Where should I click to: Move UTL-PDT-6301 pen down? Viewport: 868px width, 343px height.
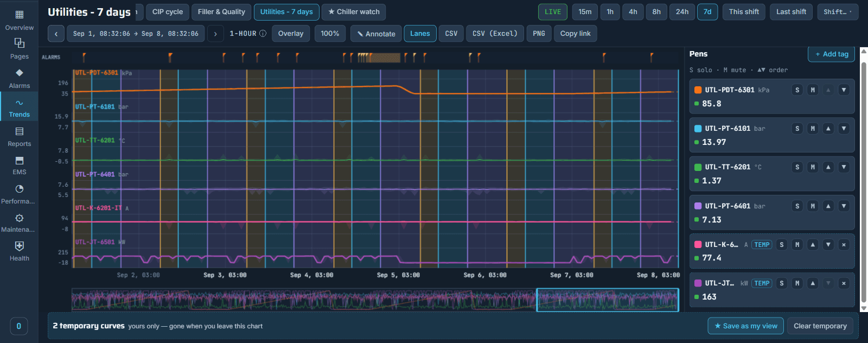pyautogui.click(x=844, y=90)
